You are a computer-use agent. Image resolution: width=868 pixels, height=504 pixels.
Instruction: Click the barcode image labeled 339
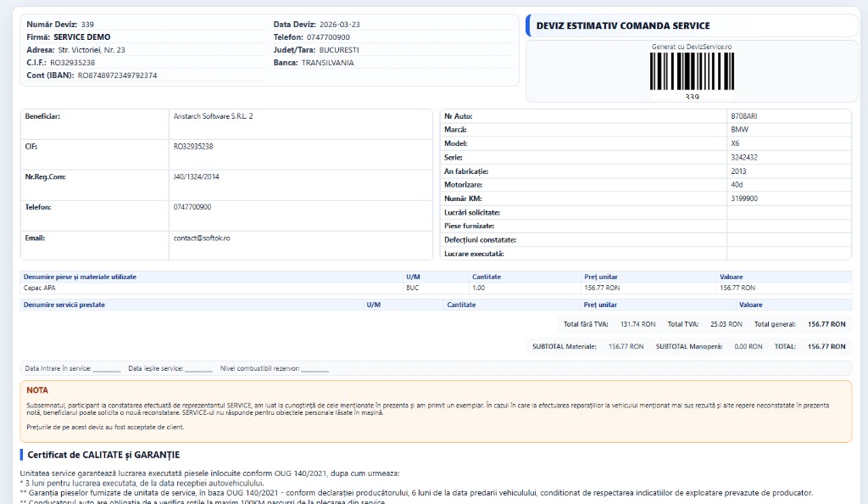click(692, 71)
